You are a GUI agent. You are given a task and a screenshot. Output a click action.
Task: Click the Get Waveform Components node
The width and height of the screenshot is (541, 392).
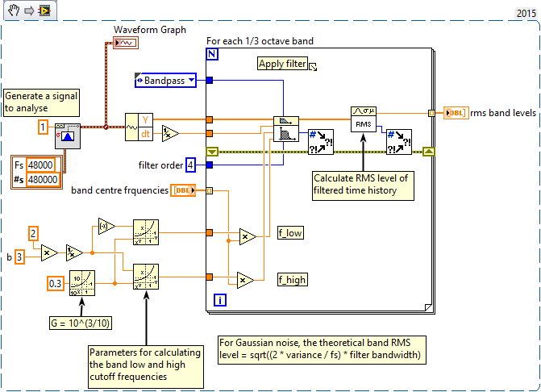coord(139,127)
